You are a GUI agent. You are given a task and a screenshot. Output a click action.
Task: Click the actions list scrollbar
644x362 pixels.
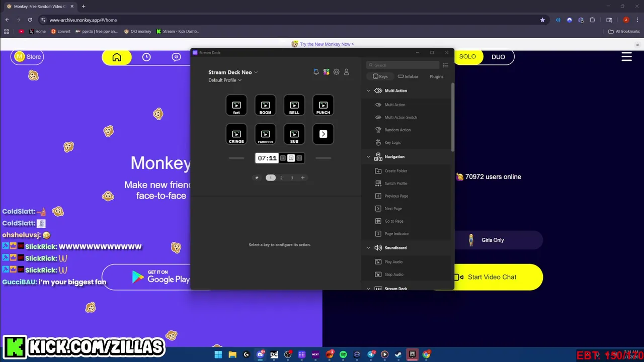pyautogui.click(x=452, y=117)
